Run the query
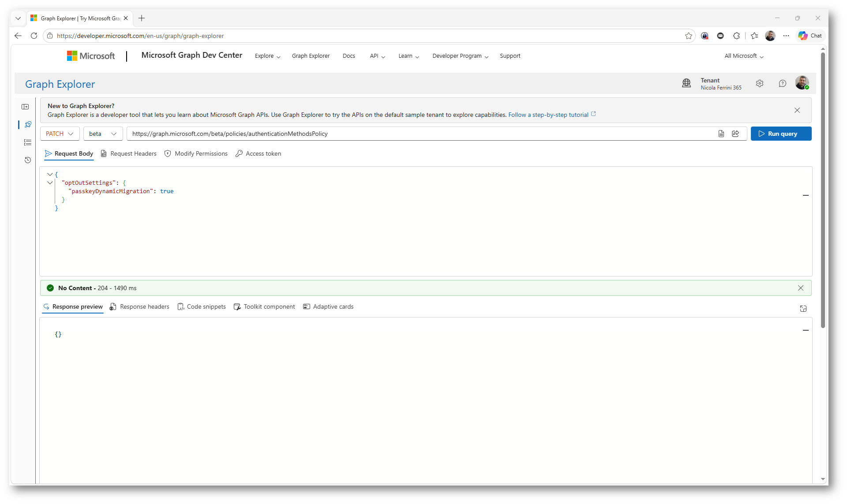This screenshot has height=504, width=847. coord(781,134)
